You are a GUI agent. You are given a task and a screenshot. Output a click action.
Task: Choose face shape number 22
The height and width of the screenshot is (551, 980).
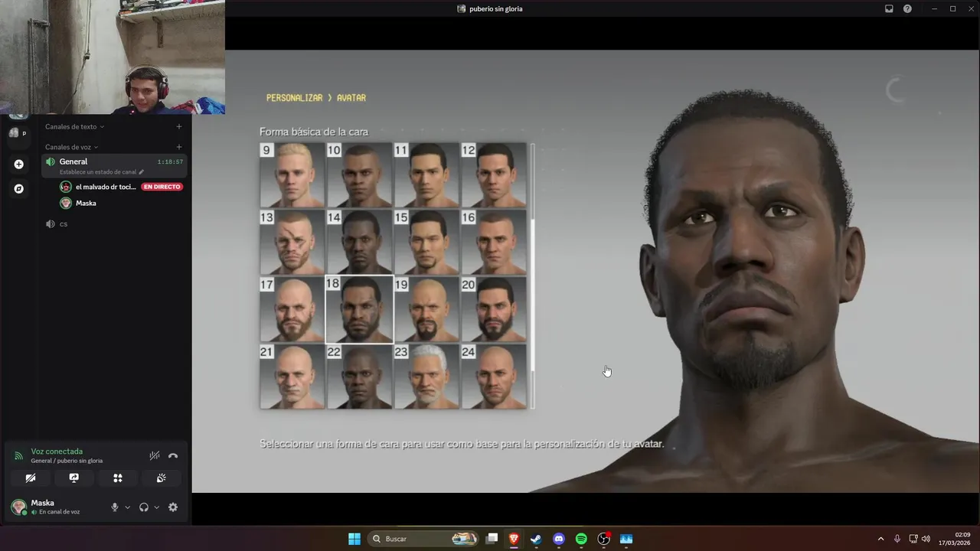point(360,377)
